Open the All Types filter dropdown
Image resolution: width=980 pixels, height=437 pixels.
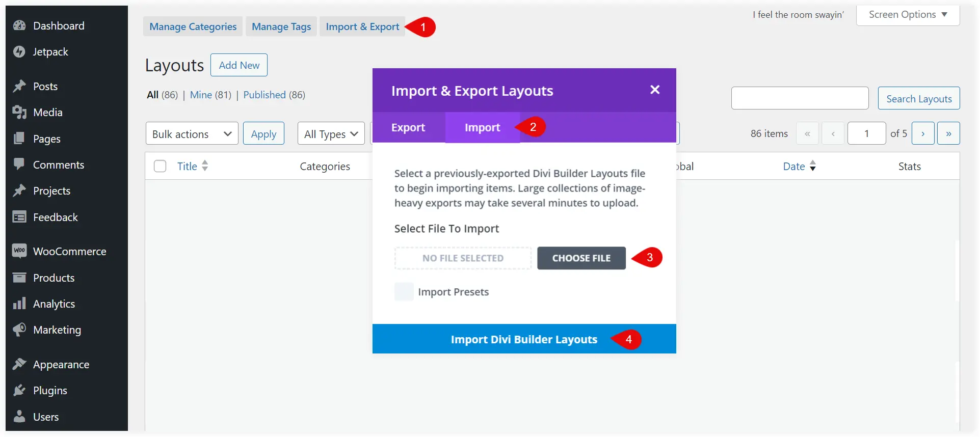click(x=331, y=133)
